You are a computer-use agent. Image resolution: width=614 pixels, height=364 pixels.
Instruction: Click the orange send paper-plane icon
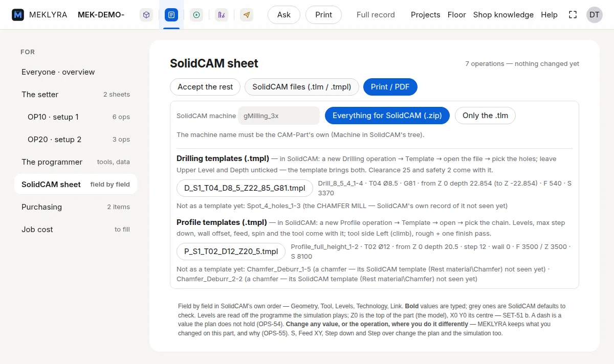point(247,15)
